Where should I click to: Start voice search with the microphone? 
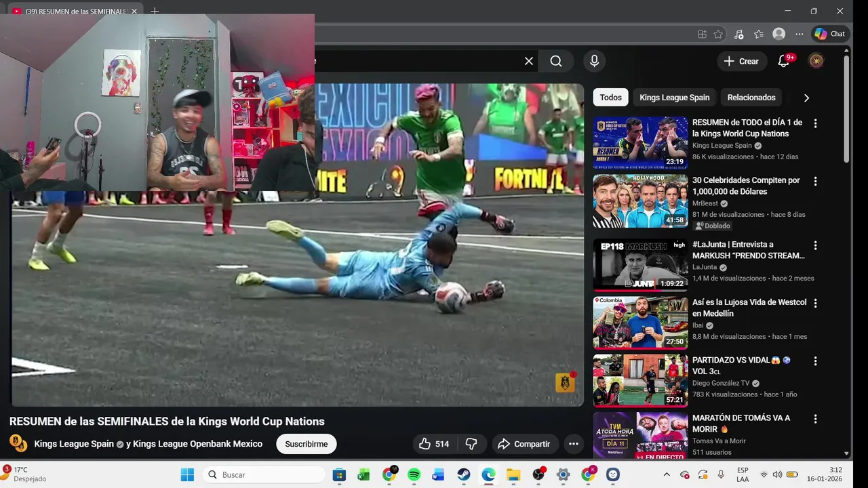(594, 61)
